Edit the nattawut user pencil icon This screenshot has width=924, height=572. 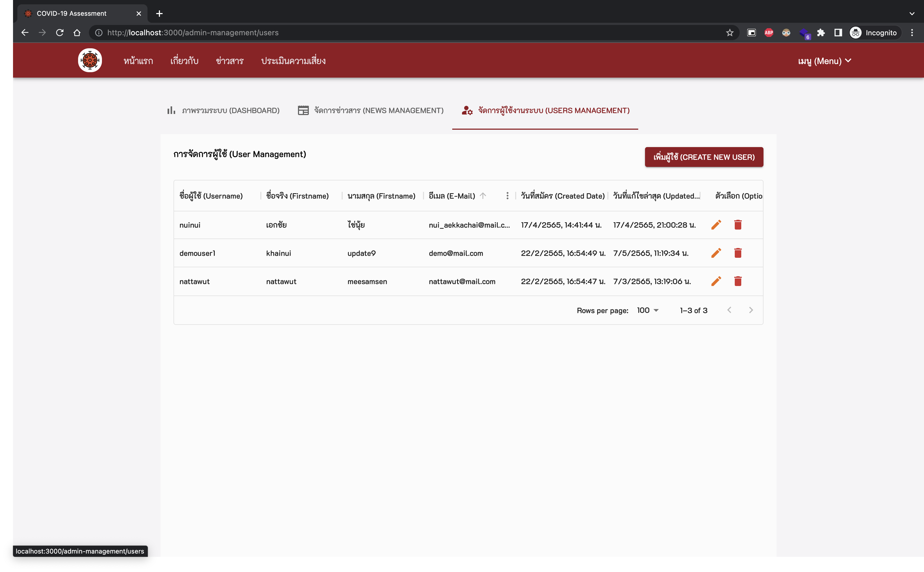716,281
